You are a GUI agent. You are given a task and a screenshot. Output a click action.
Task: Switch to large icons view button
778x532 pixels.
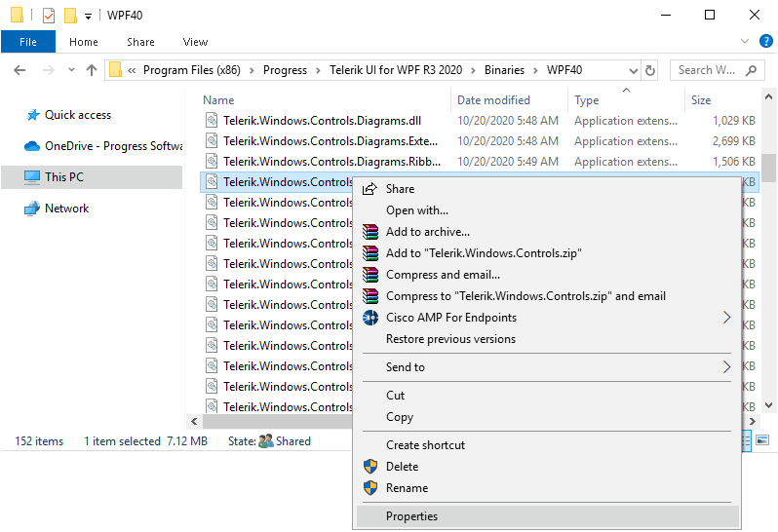pos(762,440)
